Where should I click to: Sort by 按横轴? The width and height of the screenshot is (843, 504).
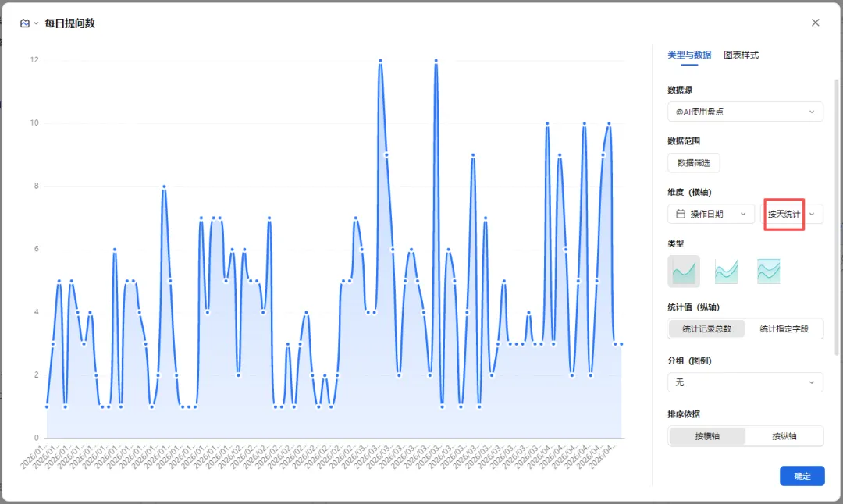point(707,436)
